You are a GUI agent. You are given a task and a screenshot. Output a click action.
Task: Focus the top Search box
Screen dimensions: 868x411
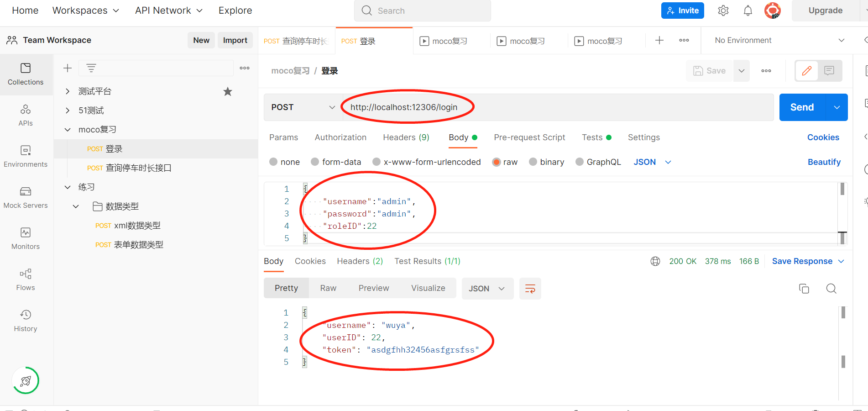(x=423, y=11)
